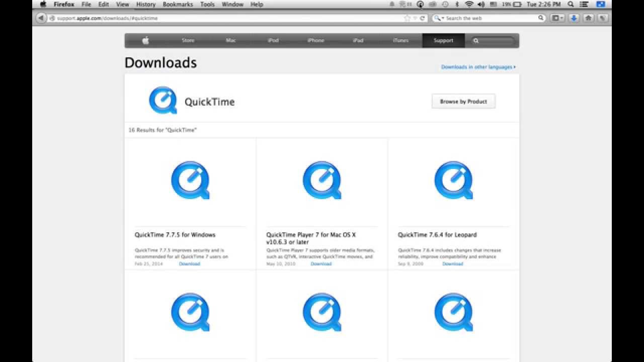Open Spotlight search in menu bar

click(572, 4)
